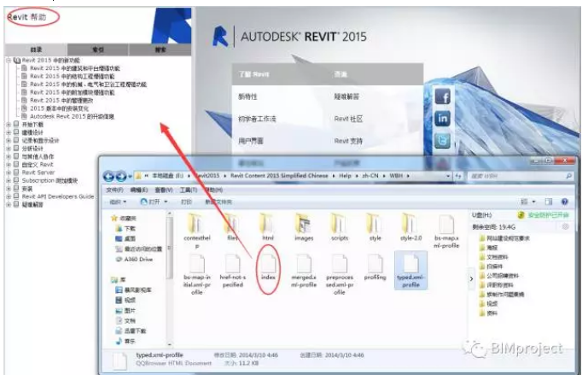This screenshot has height=380, width=588.
Task: Open the scripts folder
Action: 340,227
